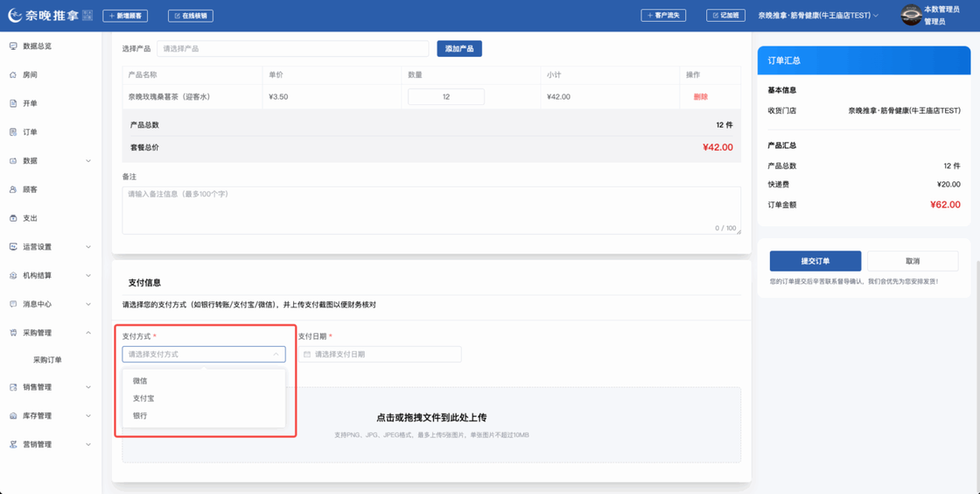Expand the 库存管理 submenu chevron
The width and height of the screenshot is (980, 494).
pos(88,416)
